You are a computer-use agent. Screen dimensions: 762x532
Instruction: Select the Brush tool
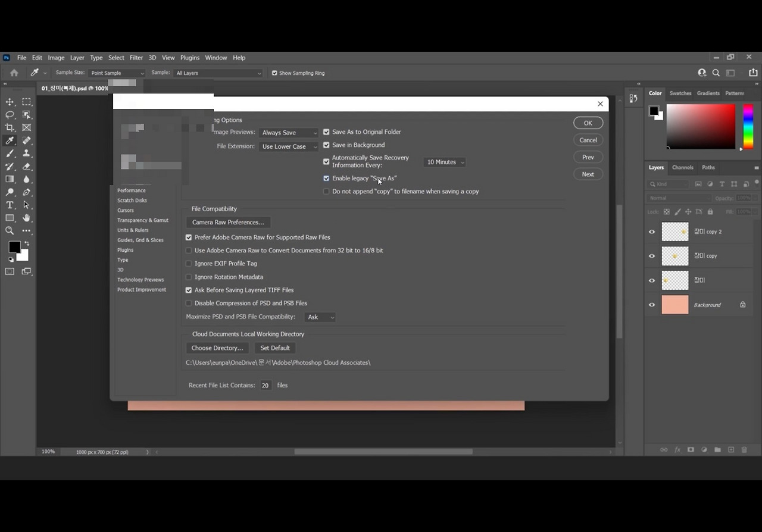pyautogui.click(x=10, y=154)
